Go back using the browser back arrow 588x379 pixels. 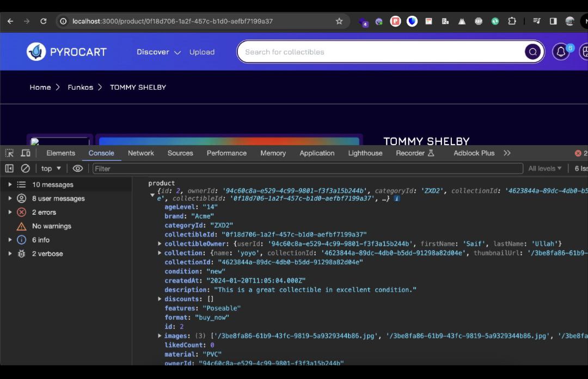tap(10, 21)
